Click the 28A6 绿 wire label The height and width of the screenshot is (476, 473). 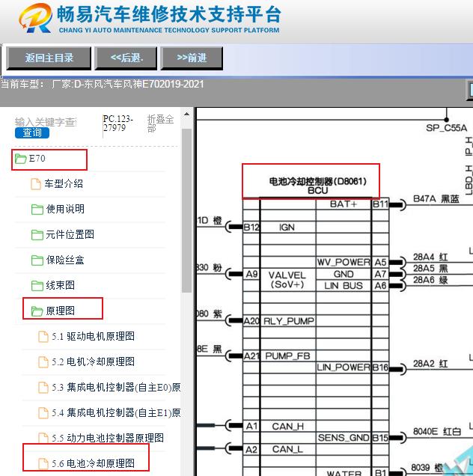tap(430, 280)
